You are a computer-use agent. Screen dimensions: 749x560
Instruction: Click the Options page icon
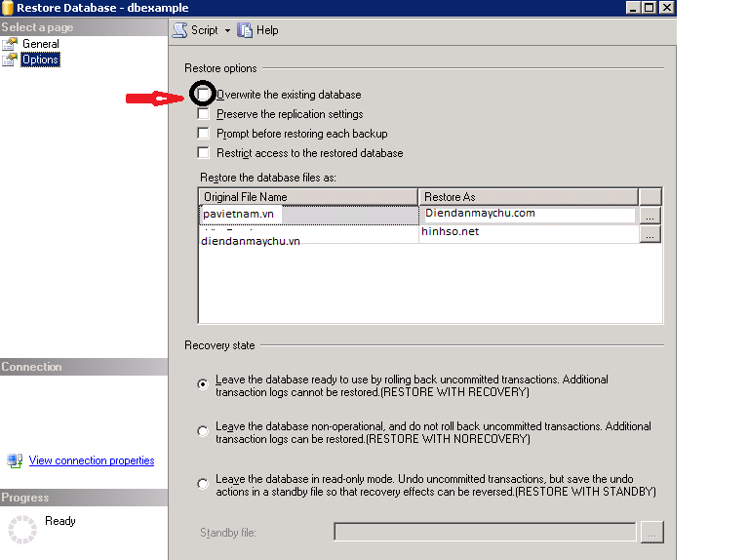pos(10,60)
